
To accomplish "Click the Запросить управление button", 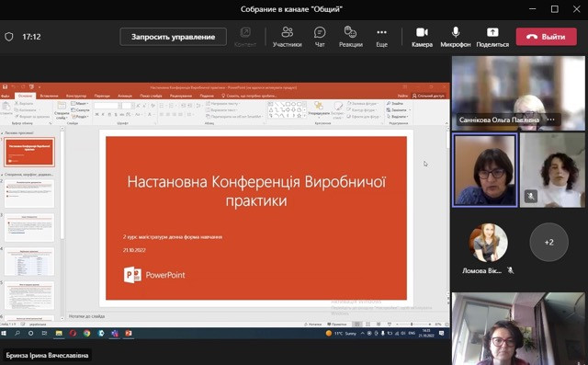I will (174, 37).
